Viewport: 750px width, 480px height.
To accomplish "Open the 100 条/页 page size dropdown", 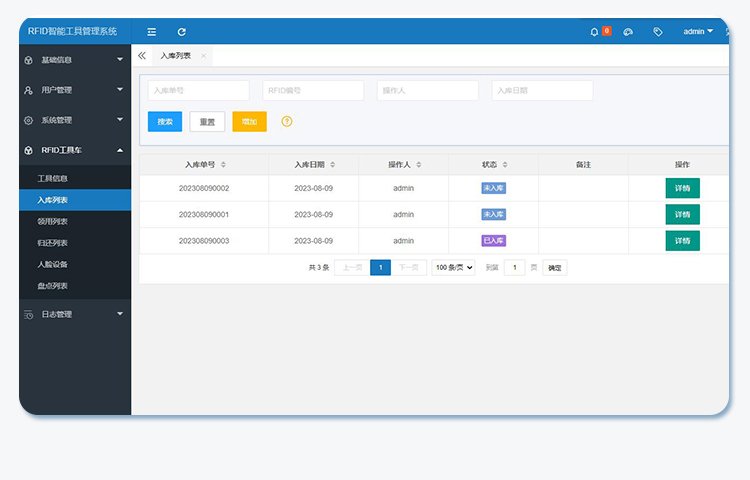I will (453, 267).
